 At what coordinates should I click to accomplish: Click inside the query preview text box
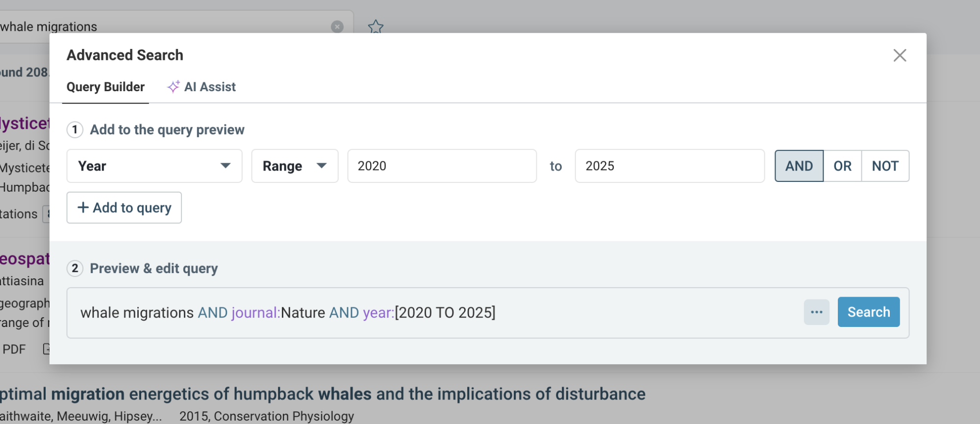point(637,313)
